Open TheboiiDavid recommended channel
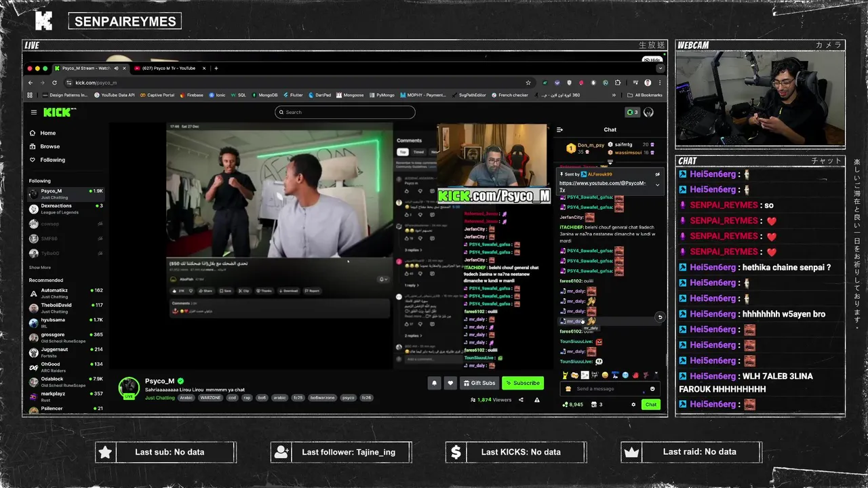Screen dimensions: 868x488 66,308
